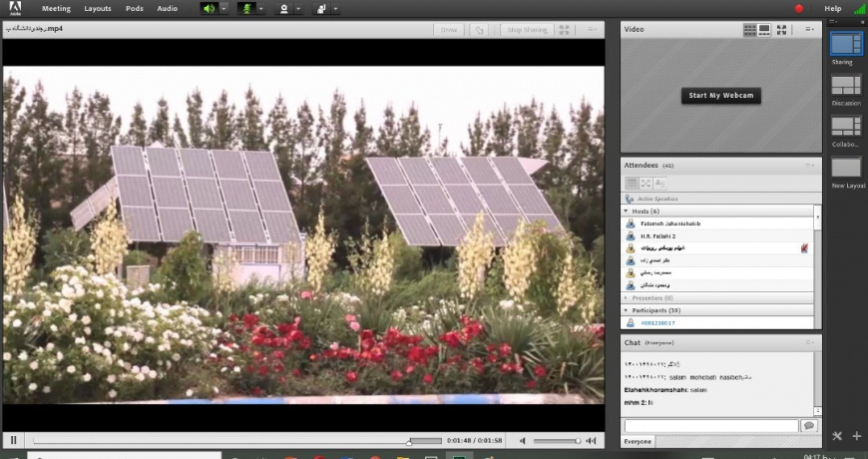The width and height of the screenshot is (868, 459).
Task: Select Attendees list view icon
Action: coord(632,183)
